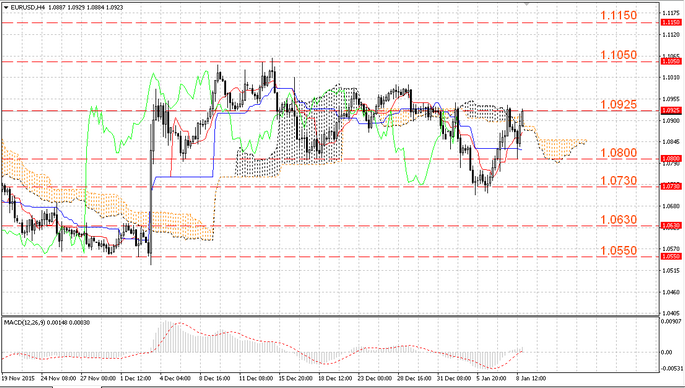685x388 pixels.
Task: Click the EURUSD,H4 chart title text
Action: pos(28,7)
